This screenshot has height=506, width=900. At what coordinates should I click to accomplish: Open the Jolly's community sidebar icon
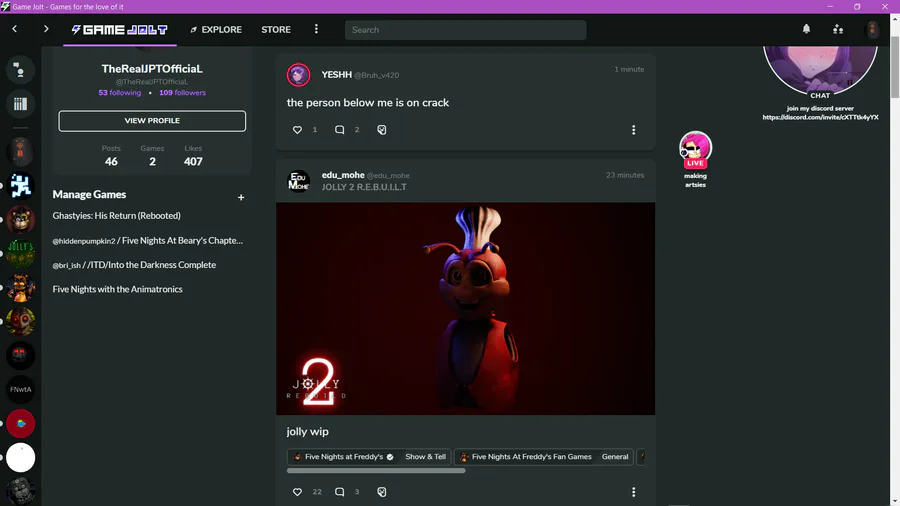[x=21, y=254]
